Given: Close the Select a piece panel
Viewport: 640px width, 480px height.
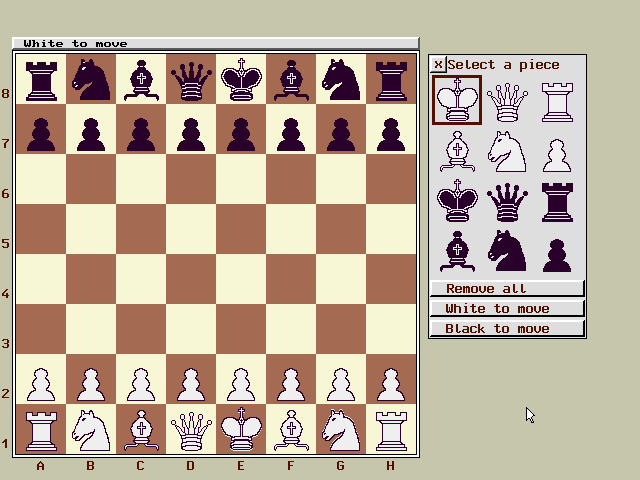Looking at the screenshot, I should pos(438,64).
